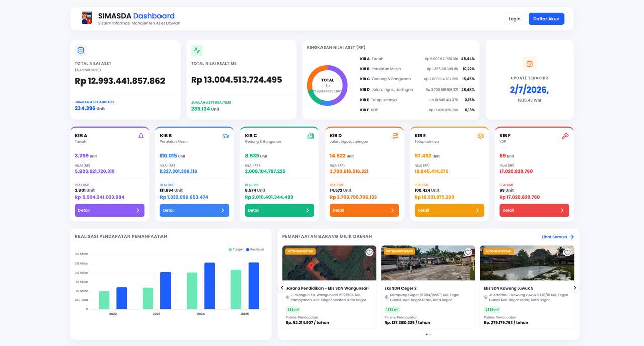Click the 2024 Target green bar
This screenshot has height=346, width=644.
(x=192, y=291)
